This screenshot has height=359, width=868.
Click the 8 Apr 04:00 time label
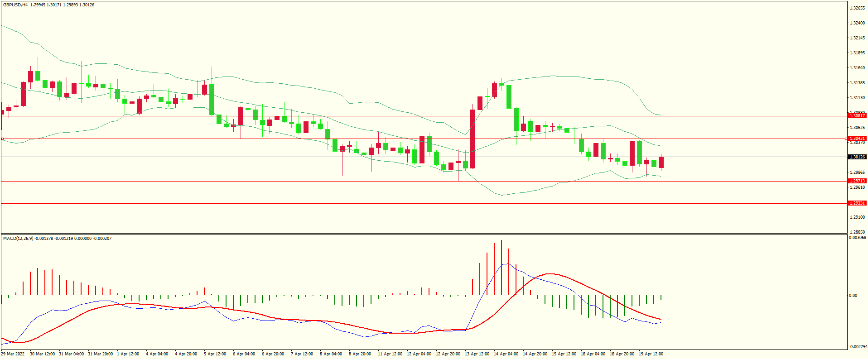point(331,354)
